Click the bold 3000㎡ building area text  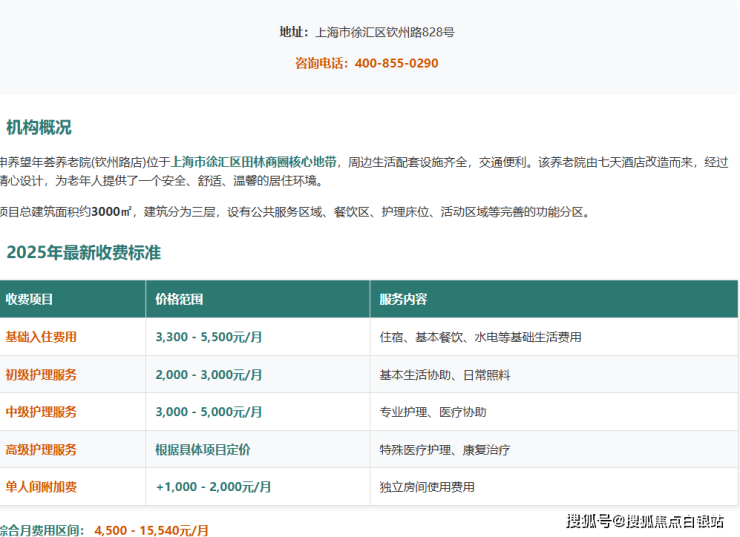111,212
